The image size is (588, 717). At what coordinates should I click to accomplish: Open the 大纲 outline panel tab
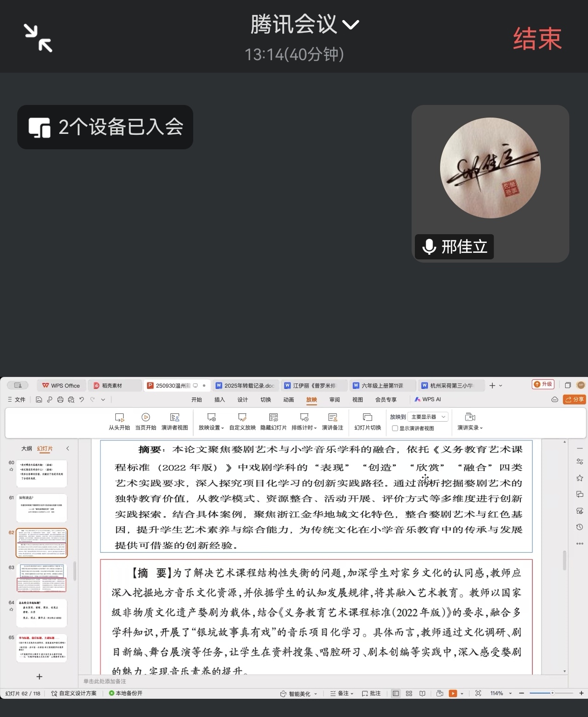27,449
